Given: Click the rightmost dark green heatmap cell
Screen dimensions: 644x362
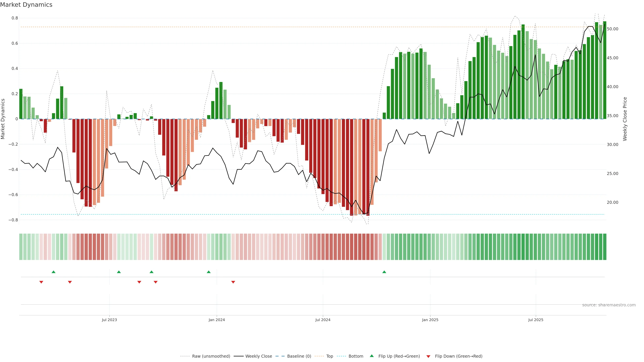Looking at the screenshot, I should (604, 247).
